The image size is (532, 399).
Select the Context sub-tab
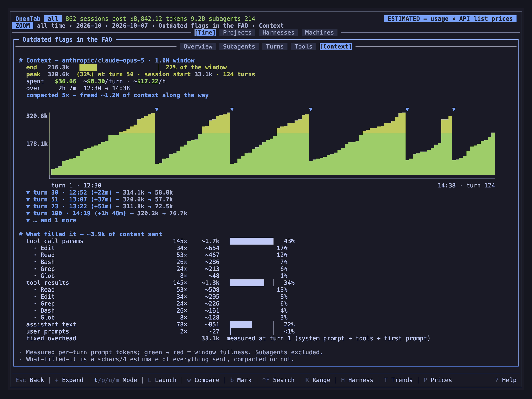336,47
